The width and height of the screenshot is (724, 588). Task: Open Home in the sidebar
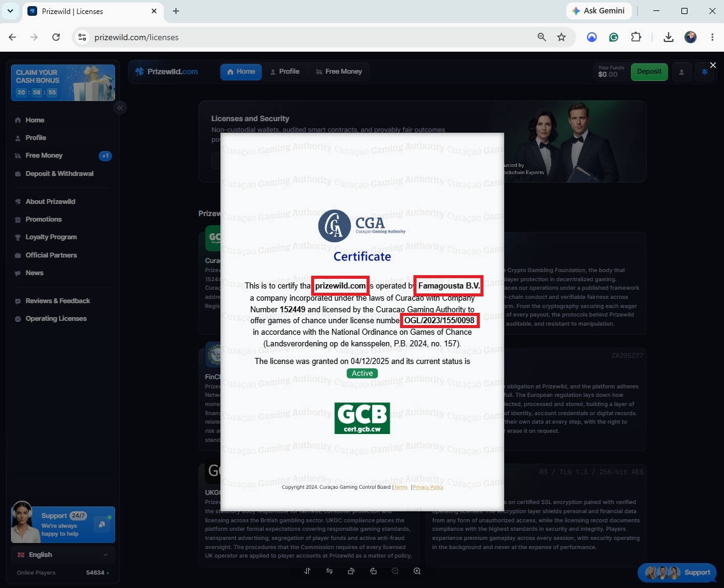coord(35,120)
